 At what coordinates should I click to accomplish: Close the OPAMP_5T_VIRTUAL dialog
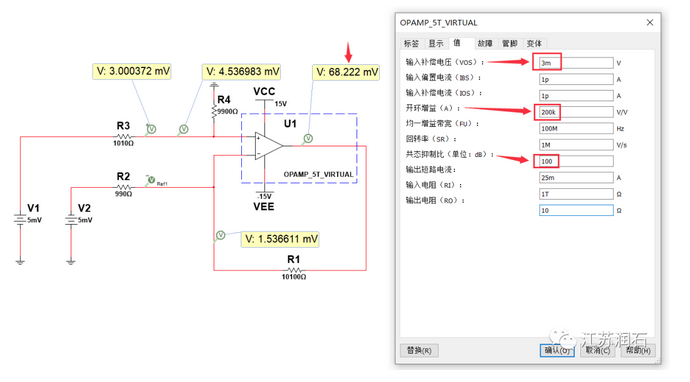click(x=650, y=22)
